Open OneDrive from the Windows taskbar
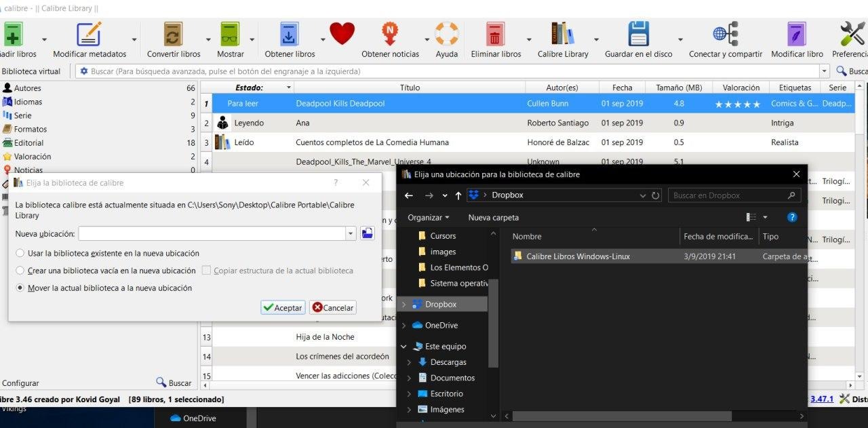 click(x=193, y=418)
